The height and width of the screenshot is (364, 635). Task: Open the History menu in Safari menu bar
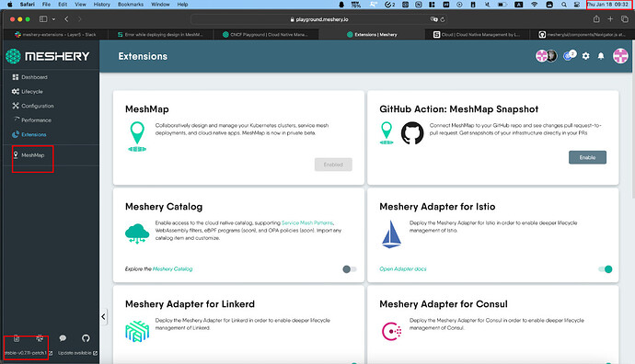(x=102, y=5)
